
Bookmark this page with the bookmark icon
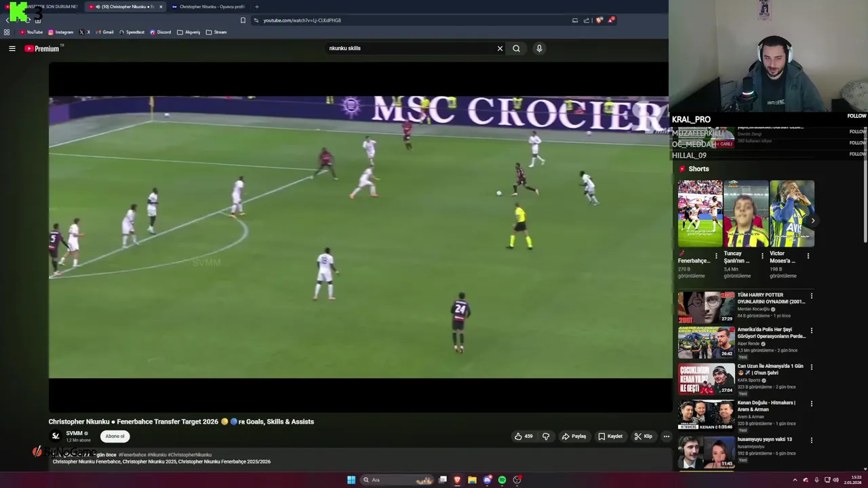coord(243,20)
